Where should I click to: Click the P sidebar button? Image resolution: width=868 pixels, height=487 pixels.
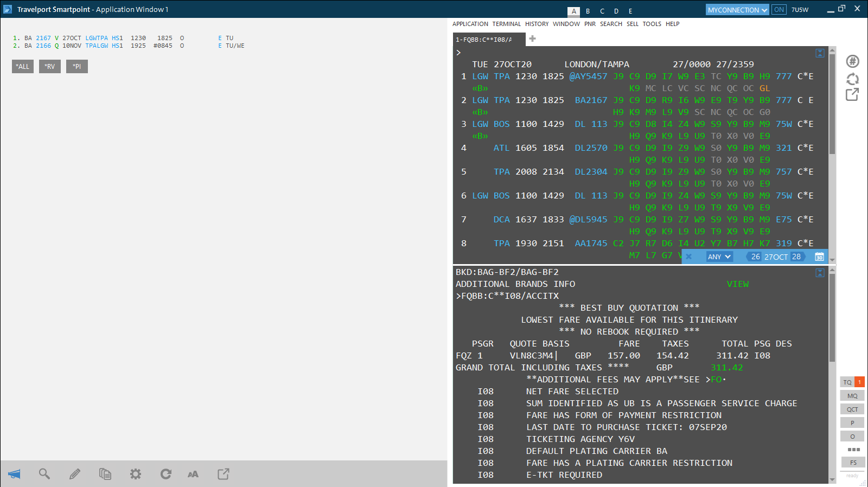(x=852, y=422)
